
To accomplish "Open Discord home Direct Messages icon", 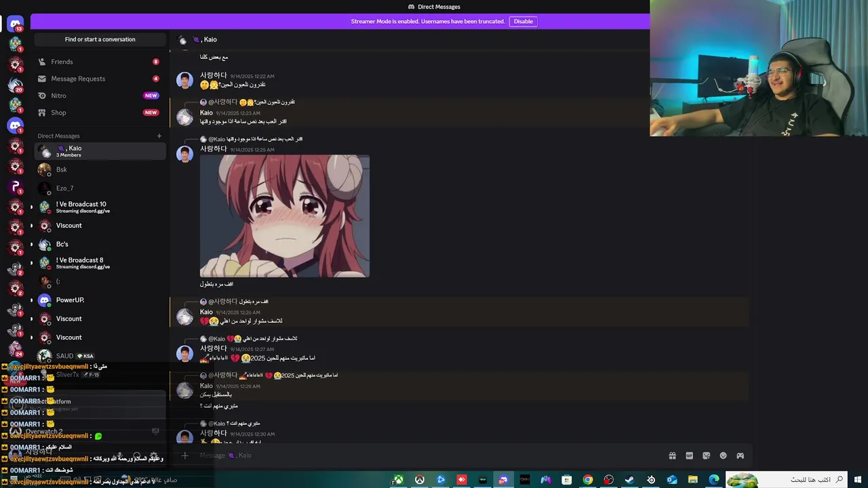I will tap(15, 24).
